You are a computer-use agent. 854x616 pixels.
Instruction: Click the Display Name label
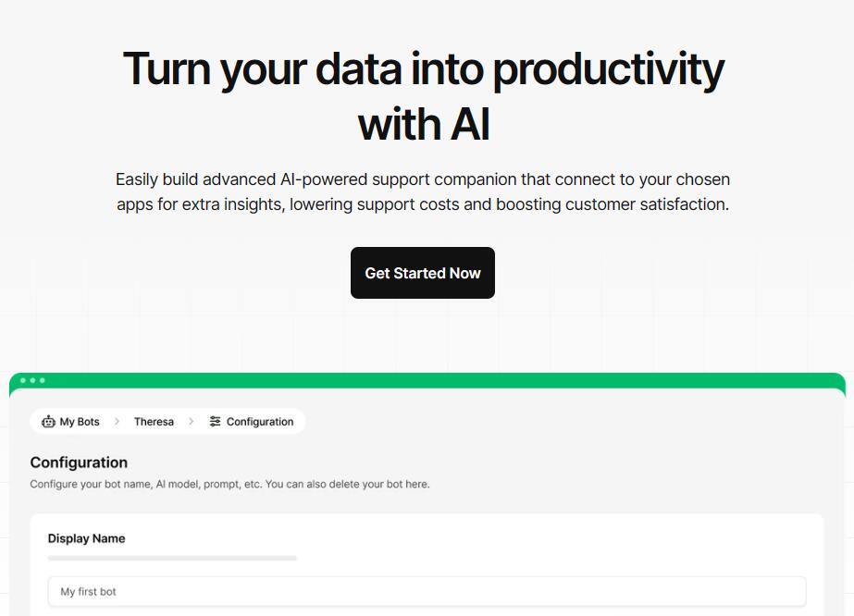coord(87,538)
